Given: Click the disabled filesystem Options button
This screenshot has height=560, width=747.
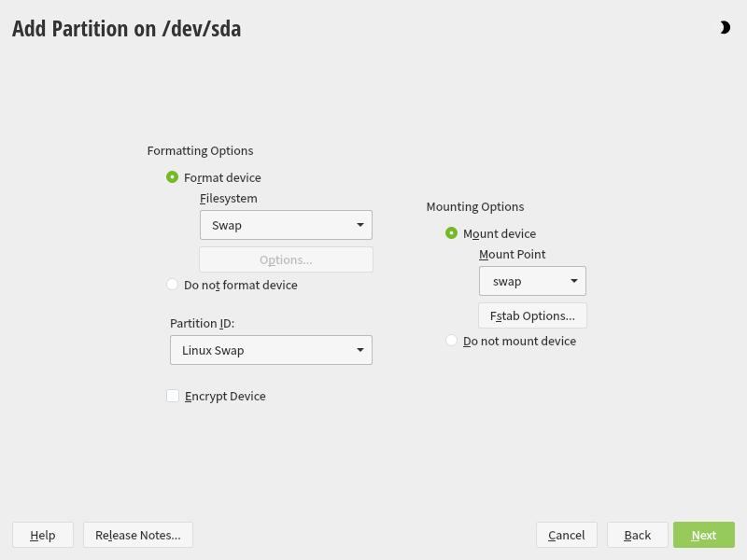Looking at the screenshot, I should (286, 259).
